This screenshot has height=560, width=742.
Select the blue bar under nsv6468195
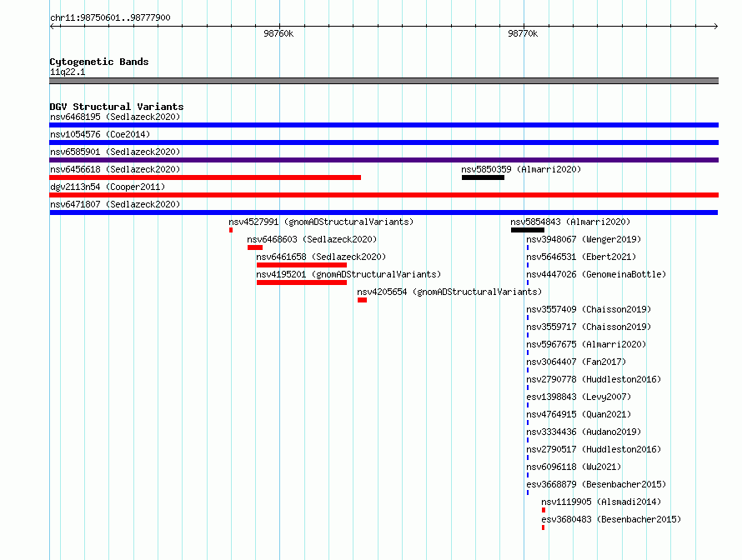384,125
